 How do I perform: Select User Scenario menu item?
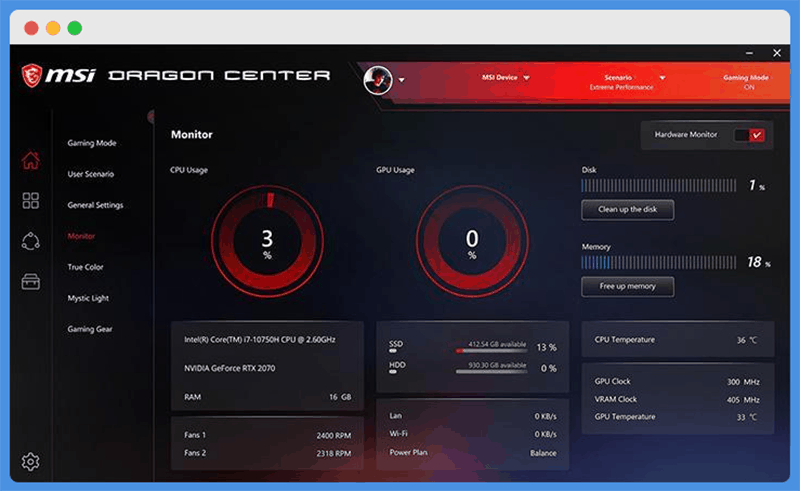pyautogui.click(x=91, y=174)
